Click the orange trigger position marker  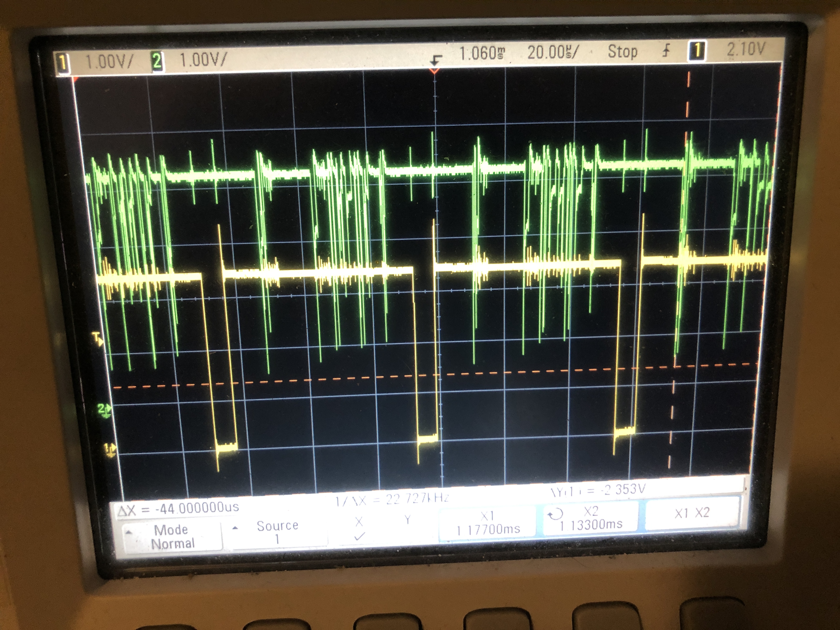pyautogui.click(x=434, y=71)
